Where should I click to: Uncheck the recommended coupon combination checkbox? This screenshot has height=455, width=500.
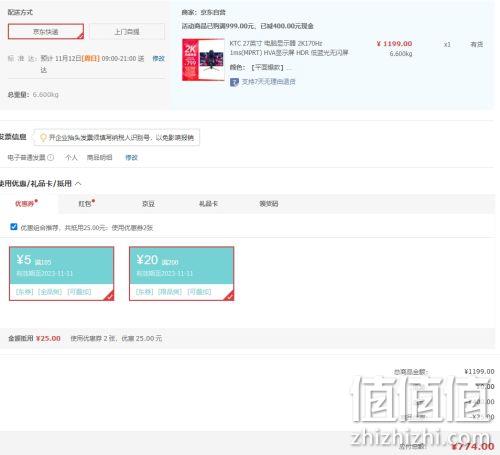pos(14,227)
